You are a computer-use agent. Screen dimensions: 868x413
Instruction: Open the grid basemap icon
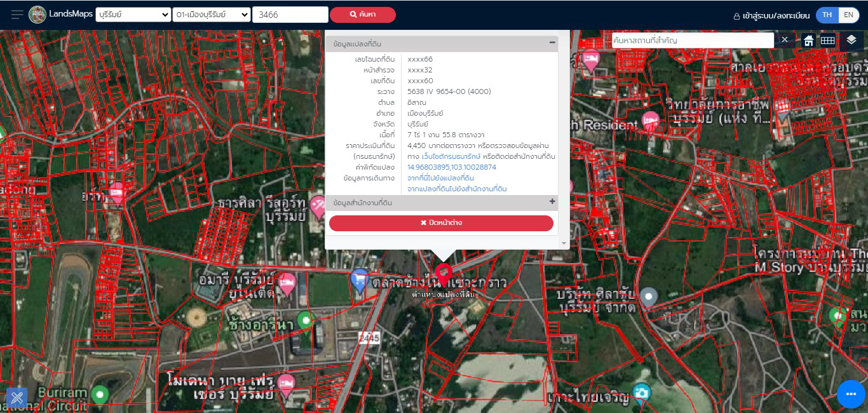(x=827, y=41)
